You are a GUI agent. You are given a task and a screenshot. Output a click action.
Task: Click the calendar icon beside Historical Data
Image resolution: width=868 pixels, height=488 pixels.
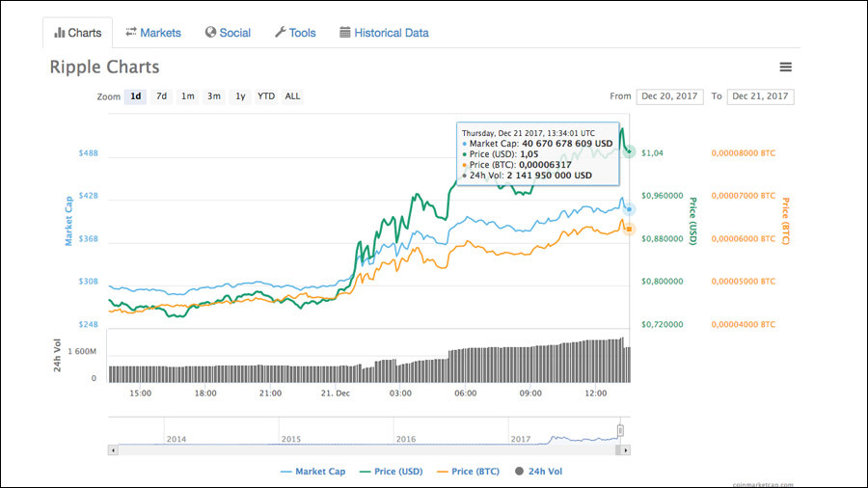345,32
